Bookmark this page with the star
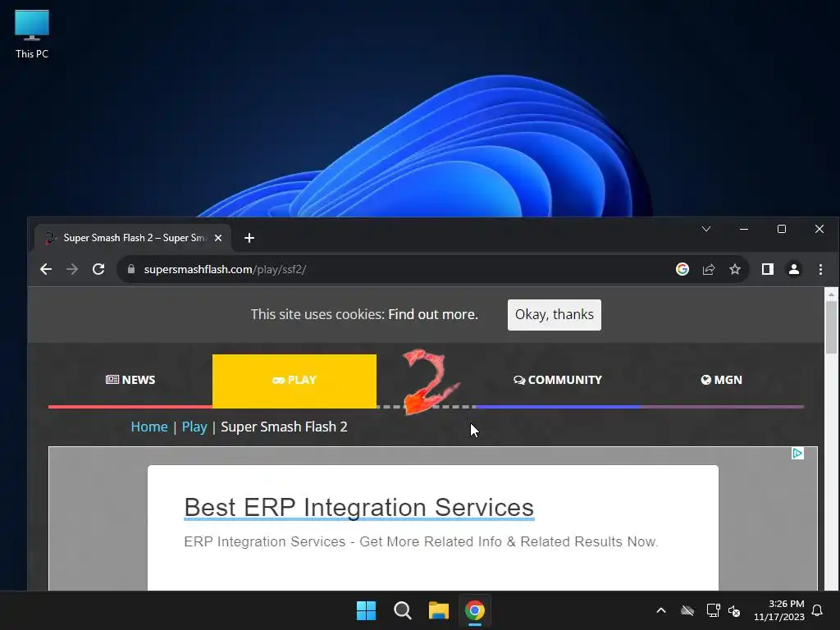This screenshot has width=840, height=630. [735, 269]
